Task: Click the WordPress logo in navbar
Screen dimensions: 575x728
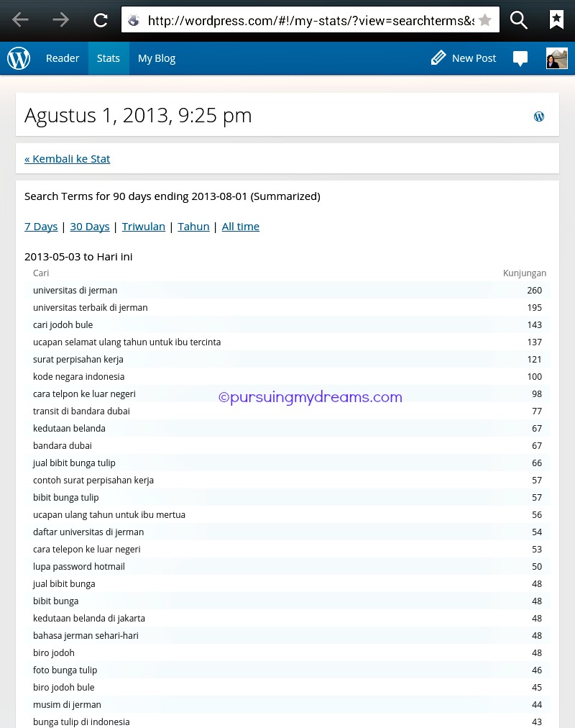Action: pos(19,58)
